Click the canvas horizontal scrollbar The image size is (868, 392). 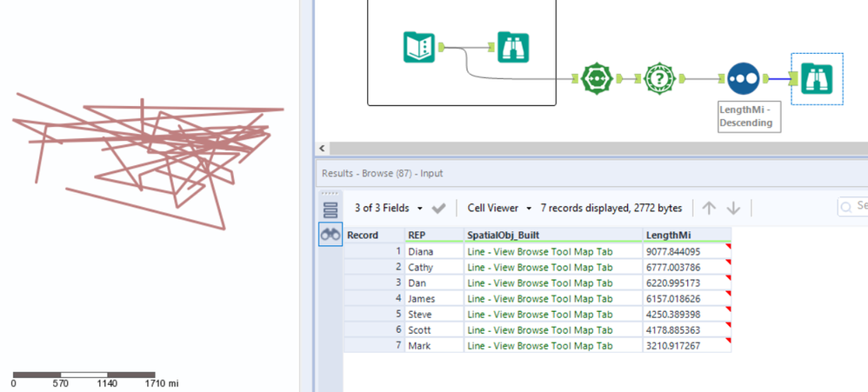(598, 148)
